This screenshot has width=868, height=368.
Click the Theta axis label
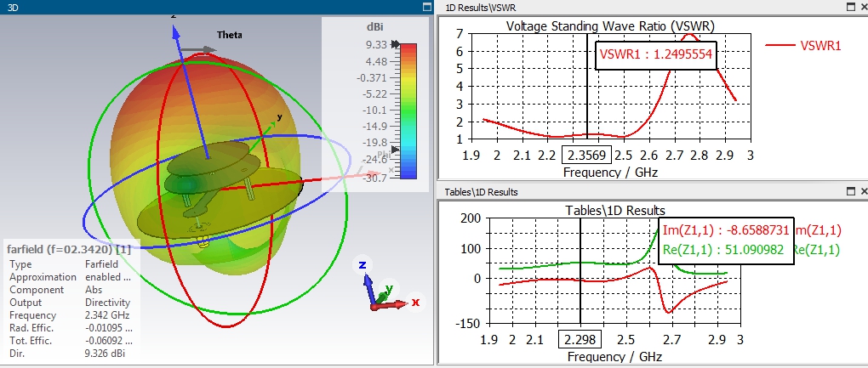(x=229, y=35)
